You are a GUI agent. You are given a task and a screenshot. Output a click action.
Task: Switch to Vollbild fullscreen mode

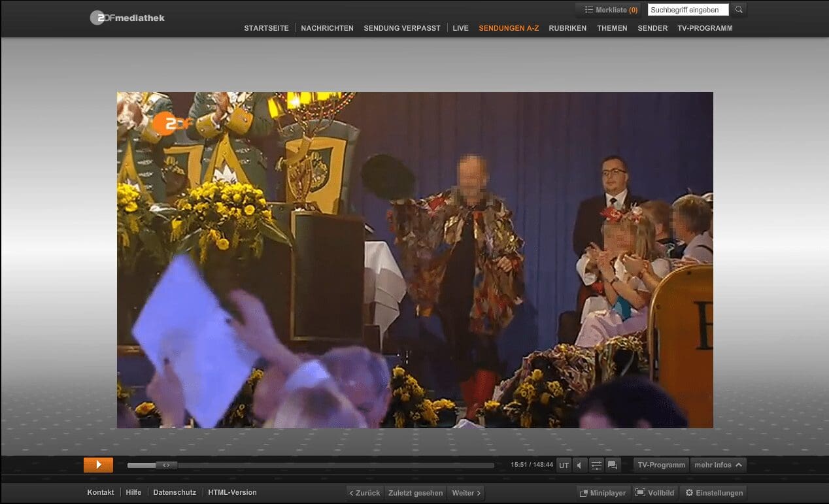(654, 493)
